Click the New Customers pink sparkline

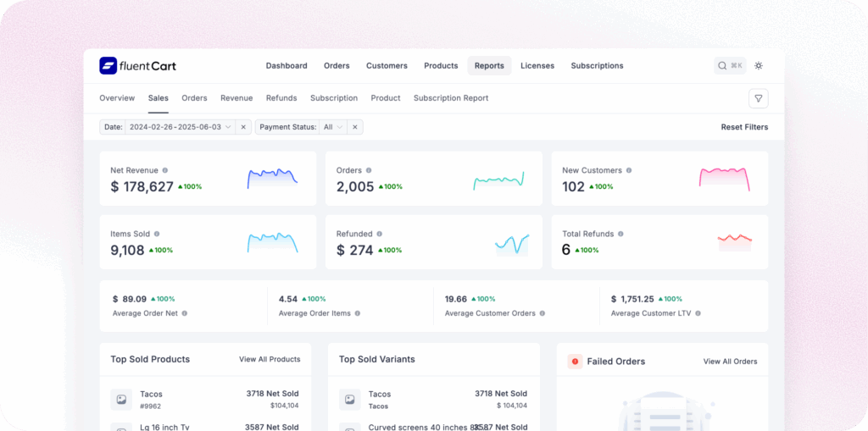[724, 180]
